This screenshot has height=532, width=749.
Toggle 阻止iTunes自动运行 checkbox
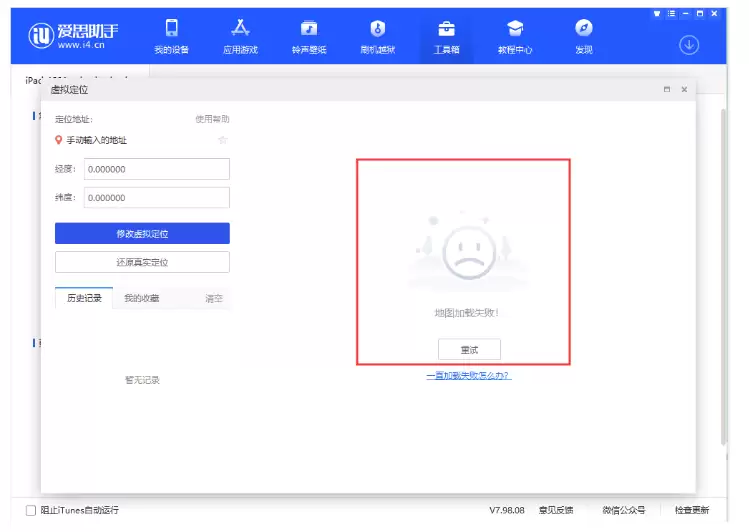pyautogui.click(x=31, y=511)
